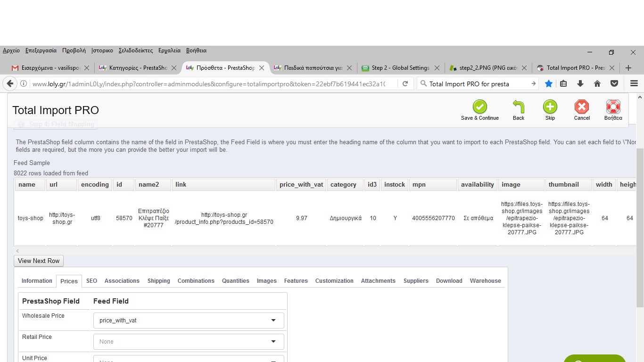Click the product_info.php link cell

point(224,218)
